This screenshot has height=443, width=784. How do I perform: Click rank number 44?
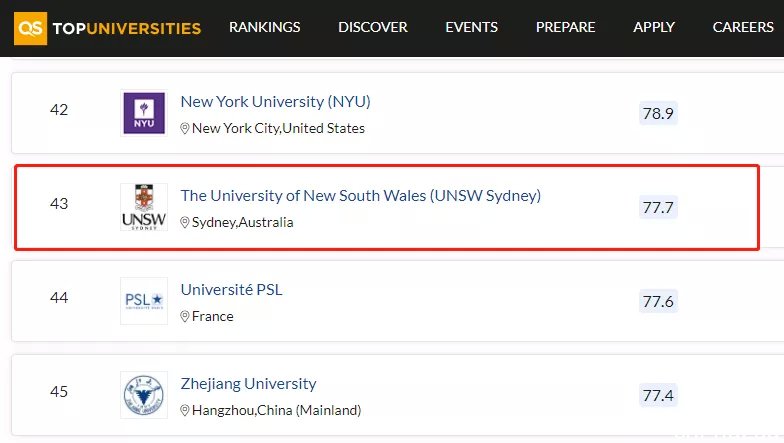(x=59, y=298)
